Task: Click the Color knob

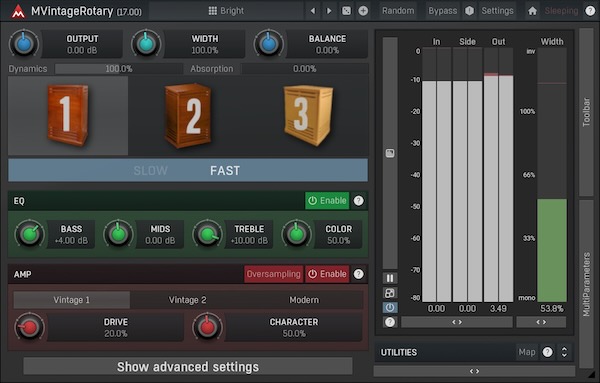Action: [297, 234]
